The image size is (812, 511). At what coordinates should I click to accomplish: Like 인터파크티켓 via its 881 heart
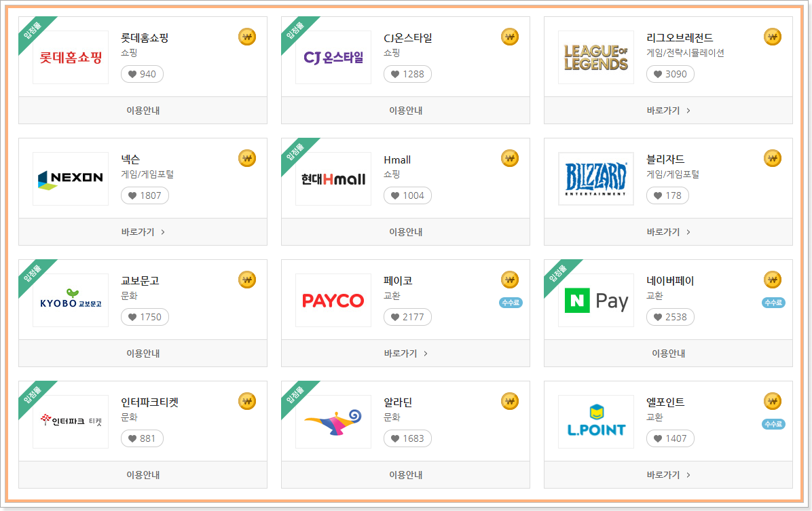142,438
